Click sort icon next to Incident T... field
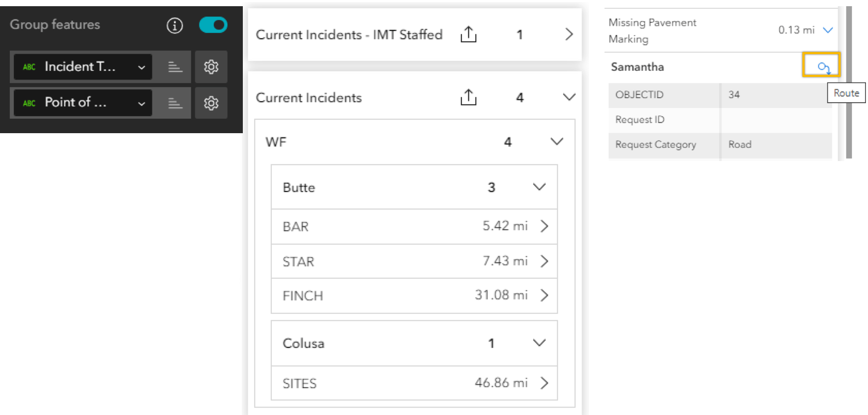Screen dimensions: 868x415 175,67
